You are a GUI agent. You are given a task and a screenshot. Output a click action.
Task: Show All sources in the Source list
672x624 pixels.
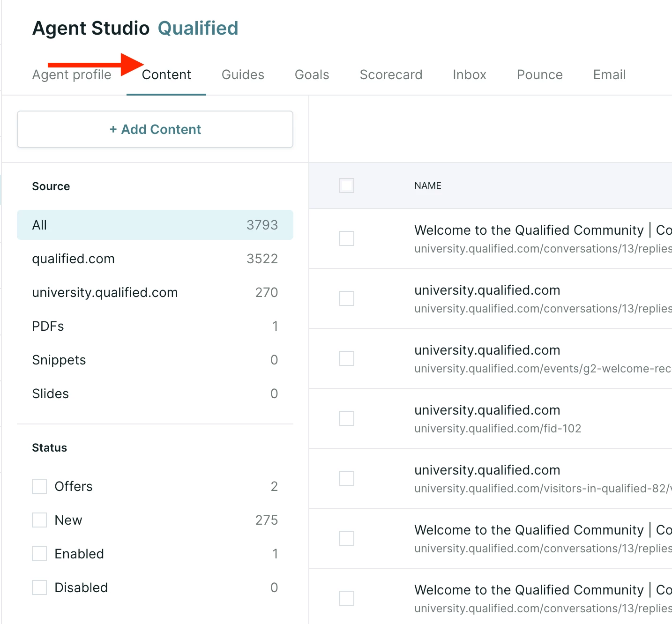[155, 225]
